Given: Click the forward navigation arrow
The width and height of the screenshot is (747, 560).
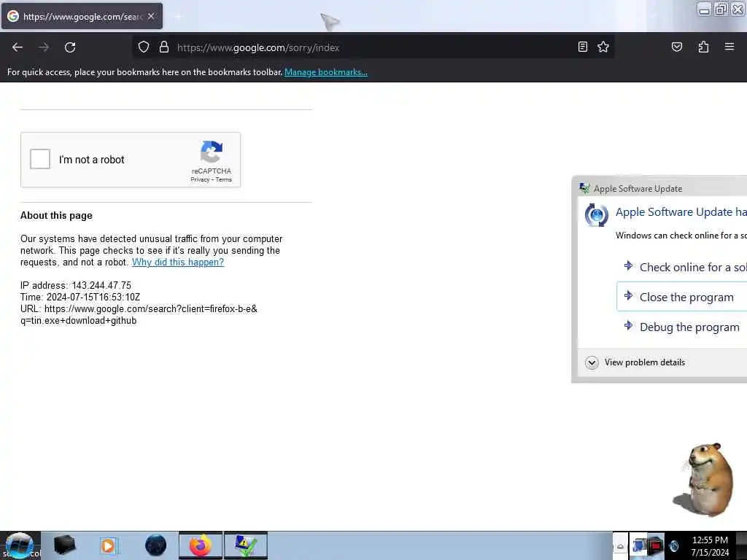Looking at the screenshot, I should point(44,47).
